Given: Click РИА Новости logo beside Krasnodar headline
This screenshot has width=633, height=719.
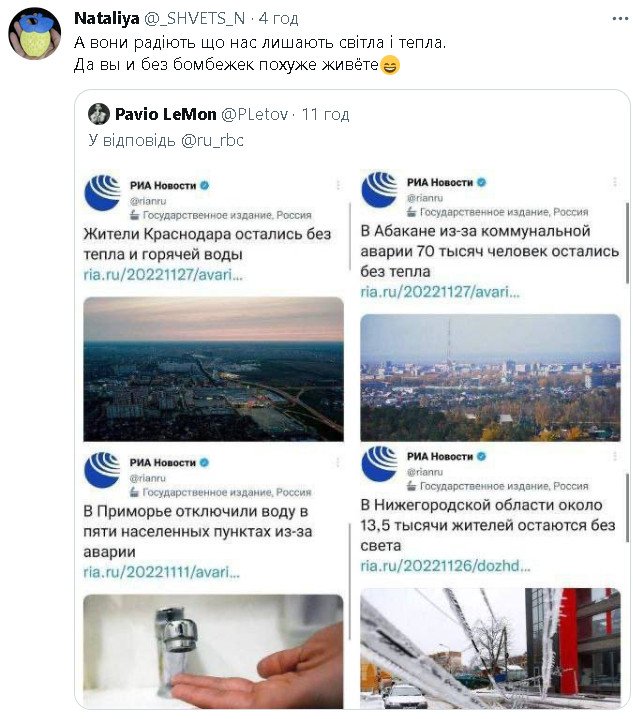Looking at the screenshot, I should (x=103, y=192).
